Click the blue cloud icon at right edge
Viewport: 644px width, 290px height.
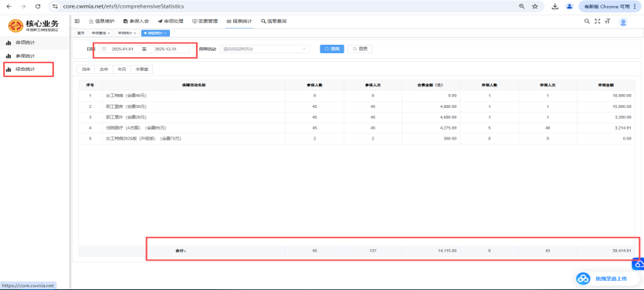click(x=639, y=264)
